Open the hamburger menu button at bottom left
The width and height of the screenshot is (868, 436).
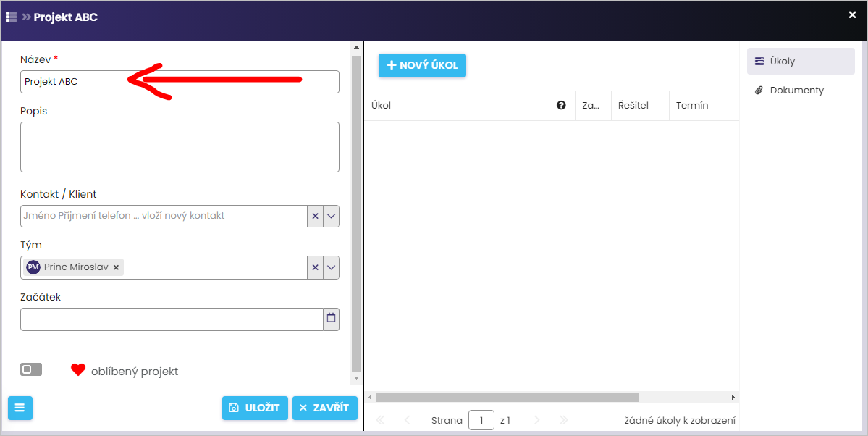pyautogui.click(x=20, y=408)
